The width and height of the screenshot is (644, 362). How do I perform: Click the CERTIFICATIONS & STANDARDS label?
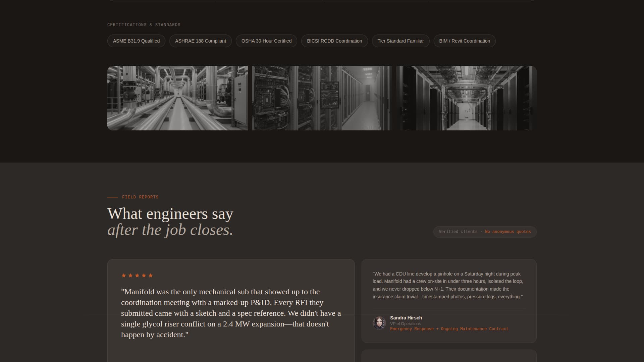click(144, 25)
